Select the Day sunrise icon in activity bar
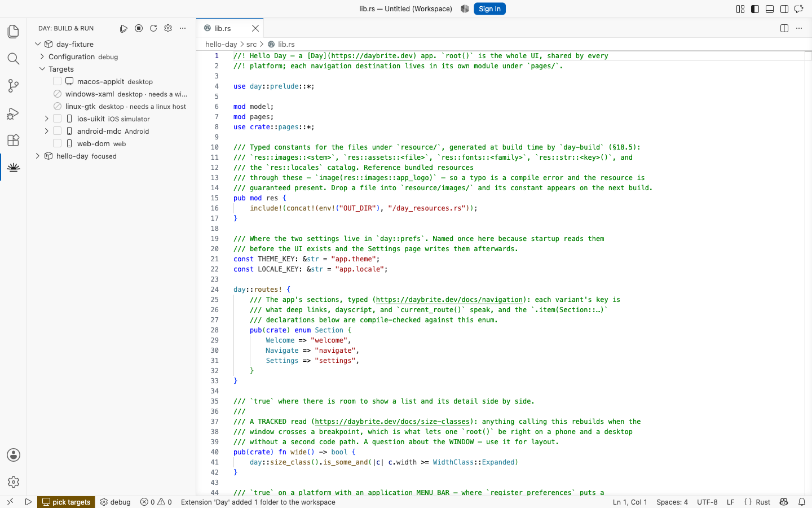Screen dimensions: 812x508 coord(14,167)
